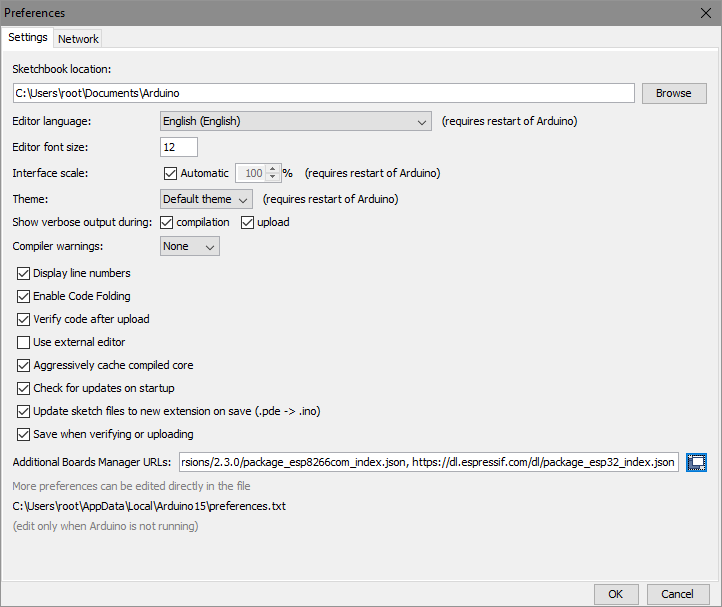Focus the Editor font size field
Image resolution: width=722 pixels, height=607 pixels.
(x=179, y=147)
